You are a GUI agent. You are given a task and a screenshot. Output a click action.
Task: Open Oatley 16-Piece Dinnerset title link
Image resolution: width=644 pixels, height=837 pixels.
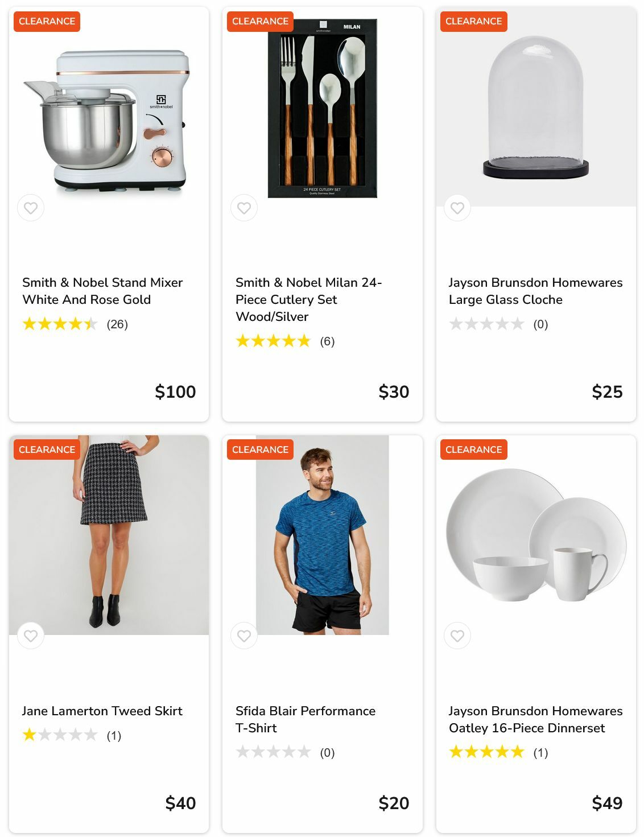535,719
